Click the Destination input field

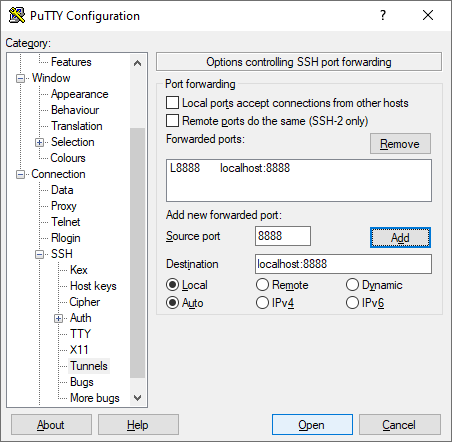(343, 264)
